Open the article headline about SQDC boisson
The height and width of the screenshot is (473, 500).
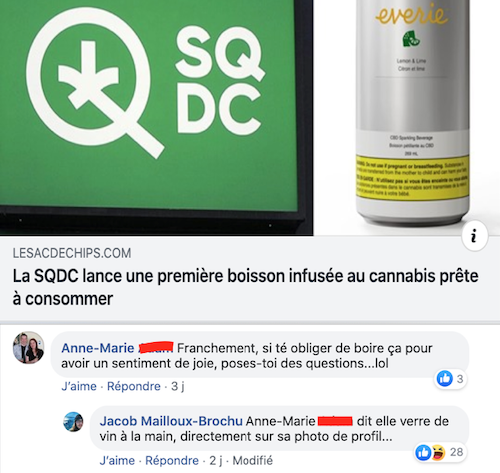(246, 287)
